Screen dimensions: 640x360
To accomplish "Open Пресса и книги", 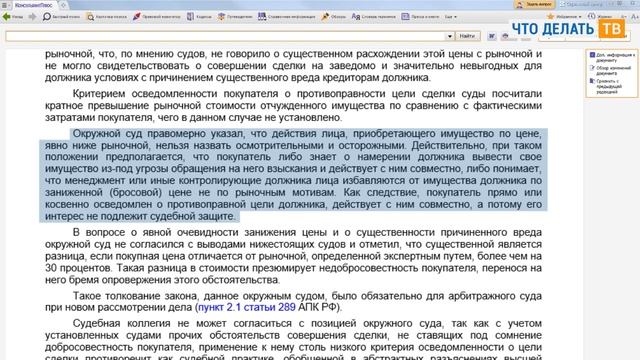I will pos(420,17).
